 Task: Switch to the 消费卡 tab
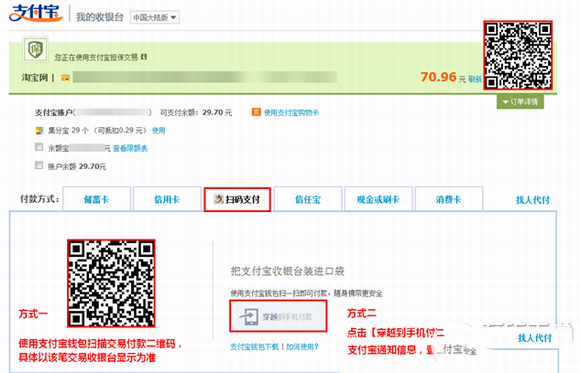point(449,199)
